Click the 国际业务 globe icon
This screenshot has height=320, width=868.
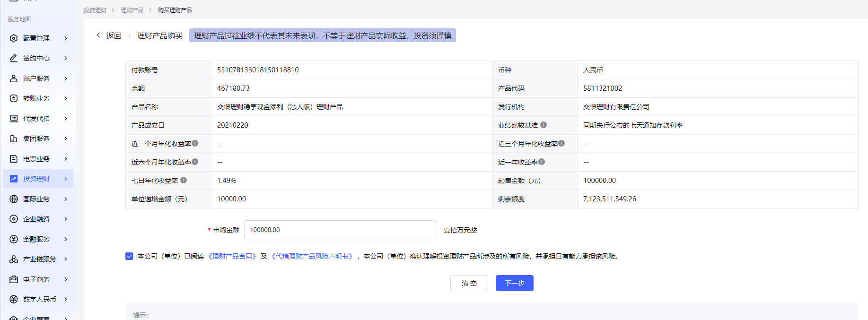(14, 199)
